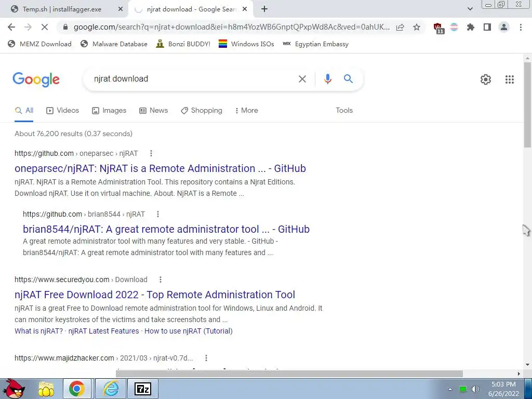This screenshot has height=399, width=532.
Task: Click the address bar URL
Action: 231,27
